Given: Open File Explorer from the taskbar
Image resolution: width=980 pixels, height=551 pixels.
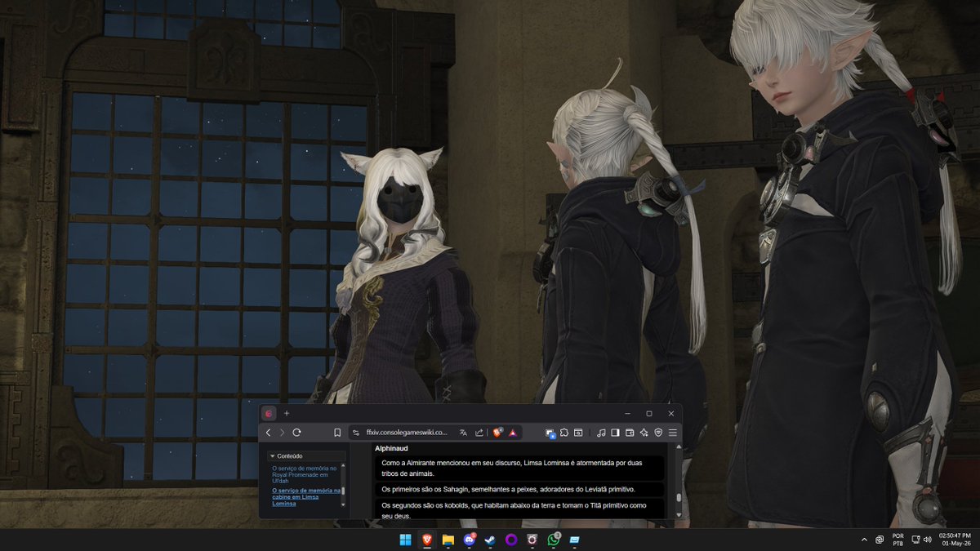Looking at the screenshot, I should 448,540.
